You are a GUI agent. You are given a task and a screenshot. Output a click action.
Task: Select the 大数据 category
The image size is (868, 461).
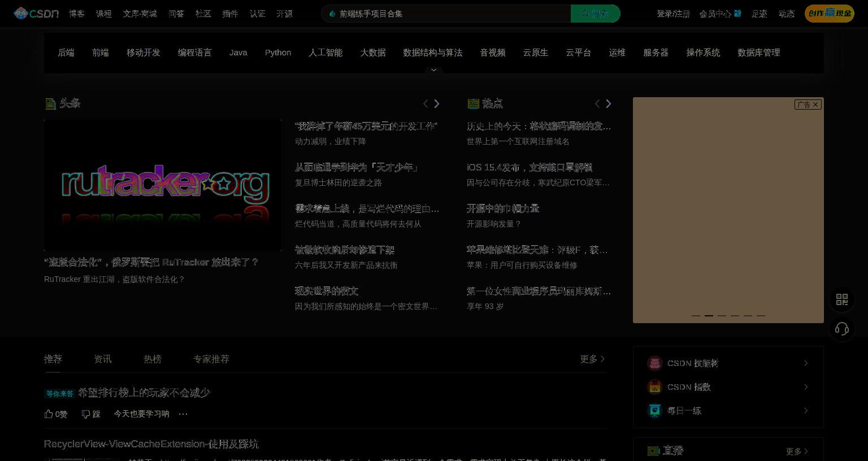pyautogui.click(x=373, y=53)
